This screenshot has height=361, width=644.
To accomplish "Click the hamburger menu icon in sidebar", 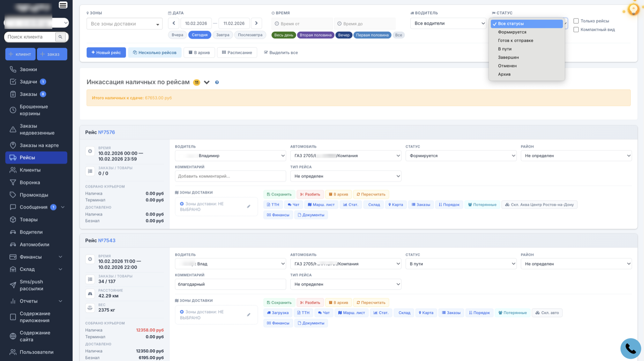I will [63, 5].
